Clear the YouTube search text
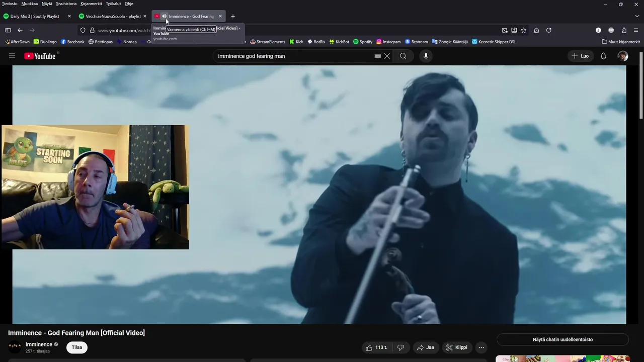The height and width of the screenshot is (362, 644). (x=387, y=56)
